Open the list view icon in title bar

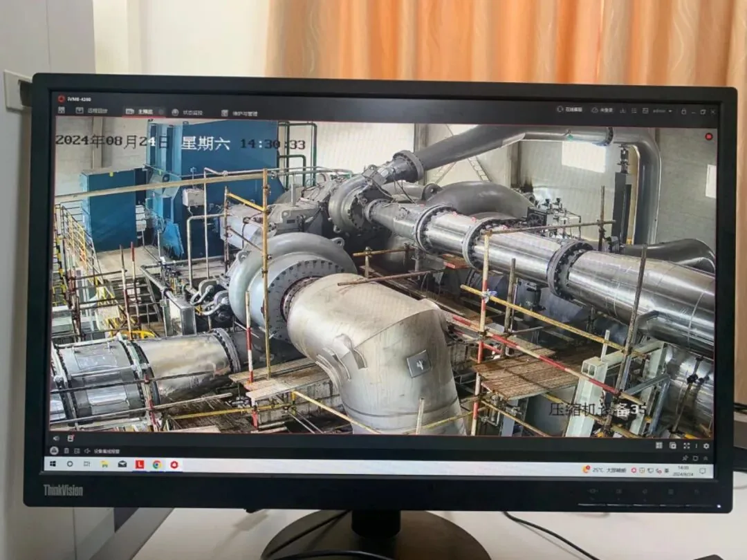click(634, 111)
